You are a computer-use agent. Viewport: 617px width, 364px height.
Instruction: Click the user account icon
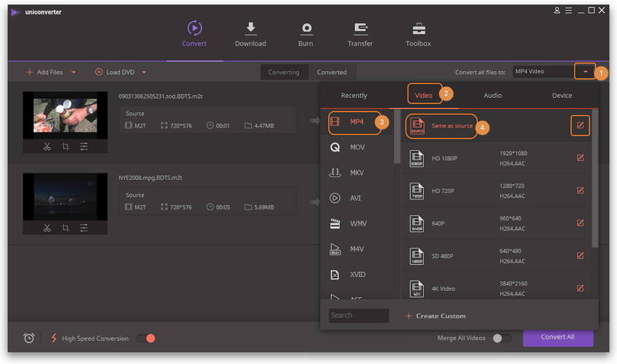557,11
